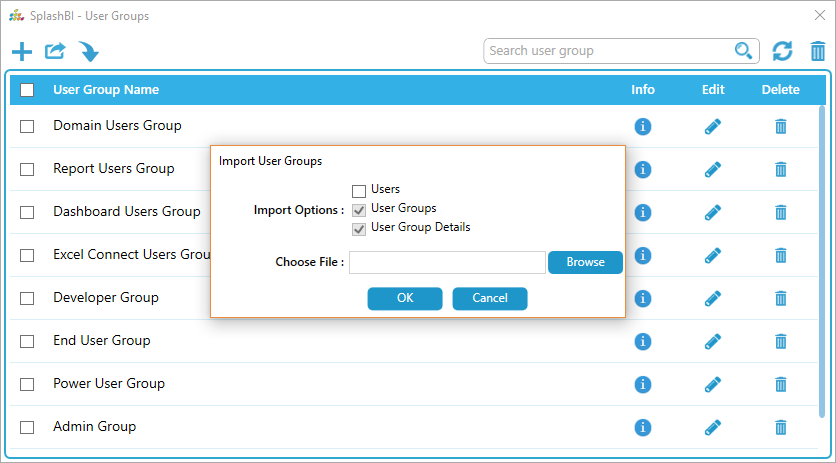
Task: Toggle the User Groups import checkbox
Action: 359,210
